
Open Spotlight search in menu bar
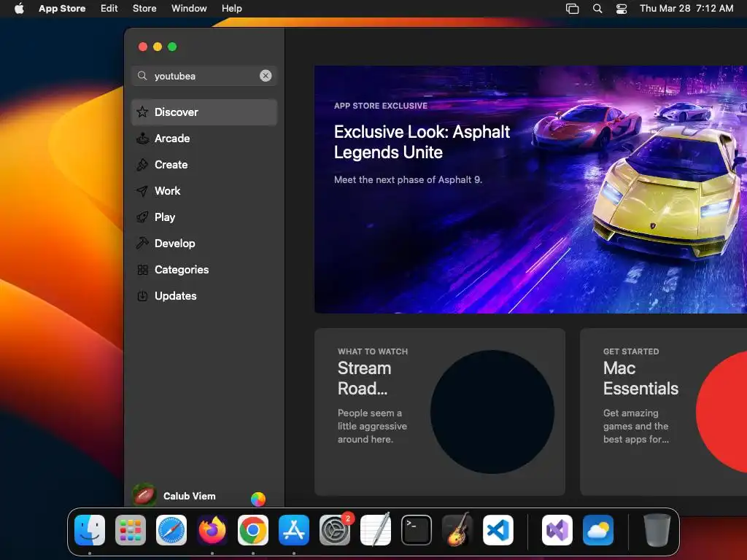tap(597, 8)
